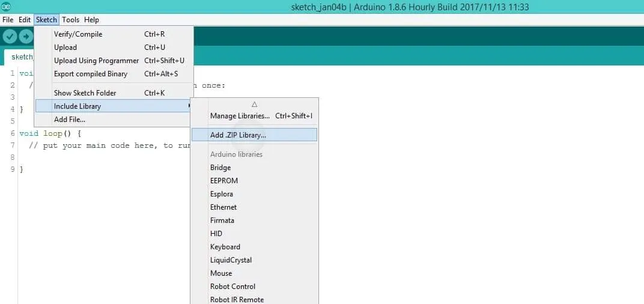Screen dimensions: 644x304
Task: Include the Robot Control library
Action: coord(255,287)
